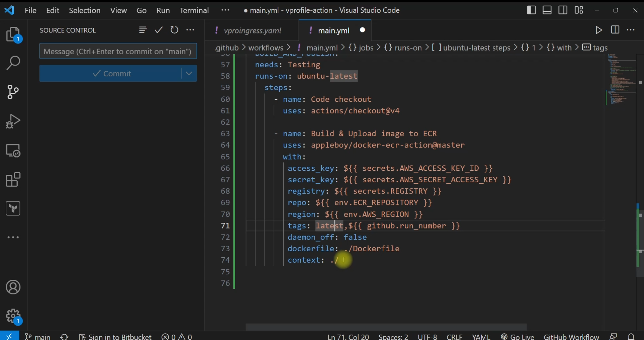Open Source Control activity icon
This screenshot has width=644, height=340.
pos(13,92)
